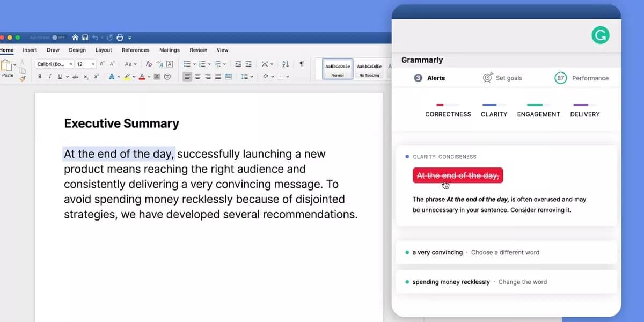The height and width of the screenshot is (322, 644).
Task: Click the Bullets list icon
Action: point(187,64)
